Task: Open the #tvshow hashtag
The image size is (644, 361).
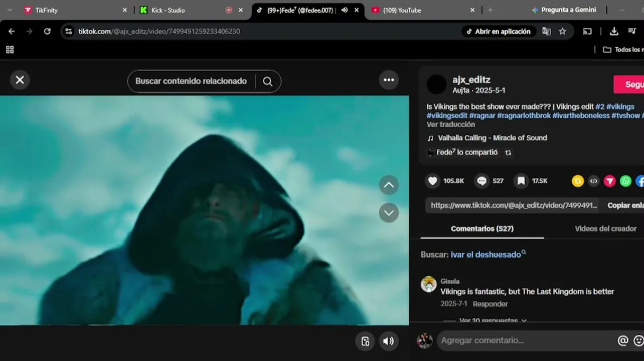Action: (x=626, y=116)
